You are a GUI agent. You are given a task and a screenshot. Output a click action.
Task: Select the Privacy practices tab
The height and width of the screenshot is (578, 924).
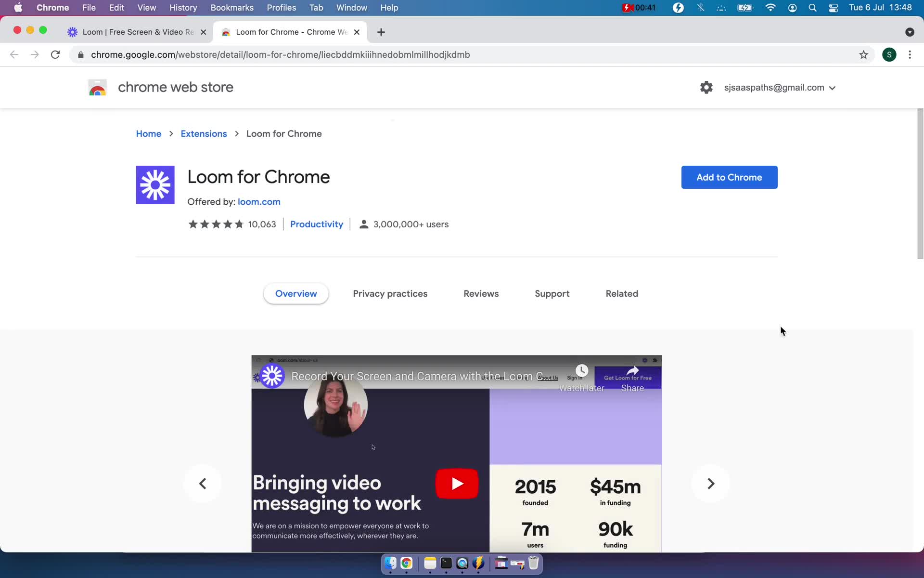click(390, 293)
